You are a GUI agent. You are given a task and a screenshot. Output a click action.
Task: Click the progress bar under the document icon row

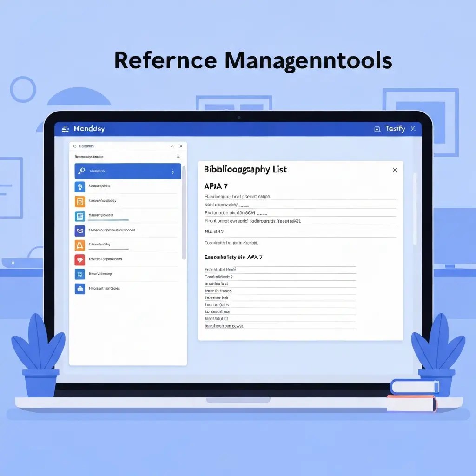(108, 220)
